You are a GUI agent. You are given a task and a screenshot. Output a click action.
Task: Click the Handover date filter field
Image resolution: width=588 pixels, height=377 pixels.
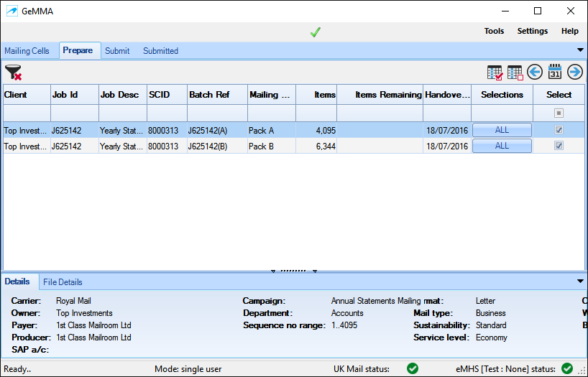tap(447, 113)
